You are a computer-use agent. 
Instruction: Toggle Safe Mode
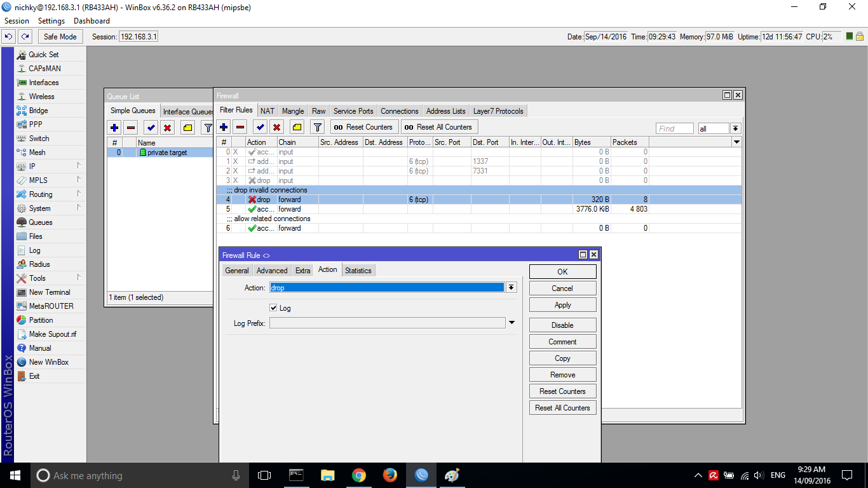(60, 37)
